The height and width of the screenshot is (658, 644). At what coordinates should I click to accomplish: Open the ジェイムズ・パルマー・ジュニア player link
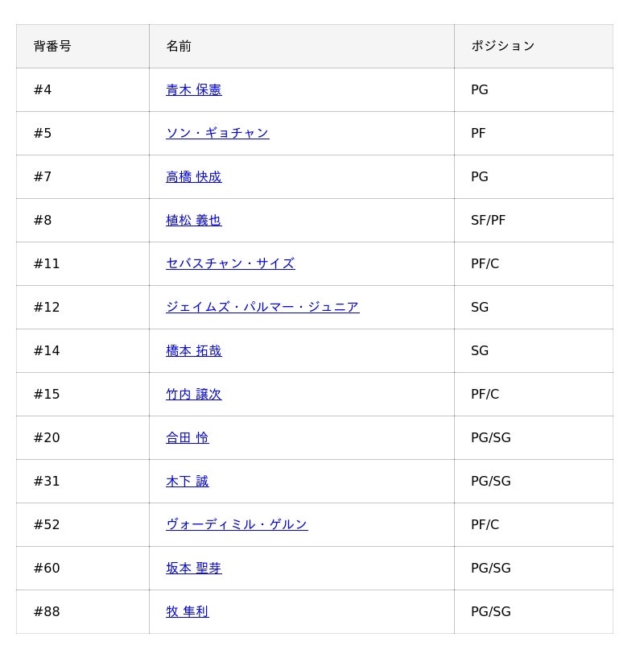click(262, 307)
